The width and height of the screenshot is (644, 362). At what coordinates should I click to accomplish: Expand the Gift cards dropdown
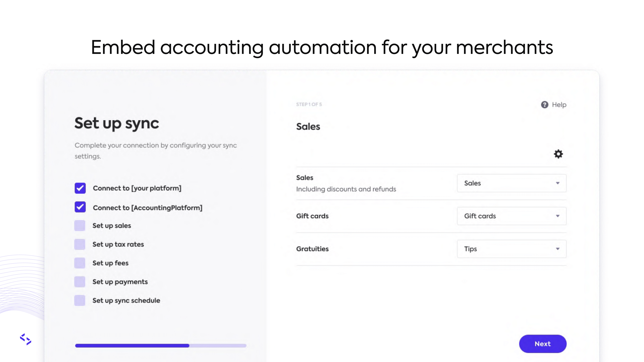(511, 216)
